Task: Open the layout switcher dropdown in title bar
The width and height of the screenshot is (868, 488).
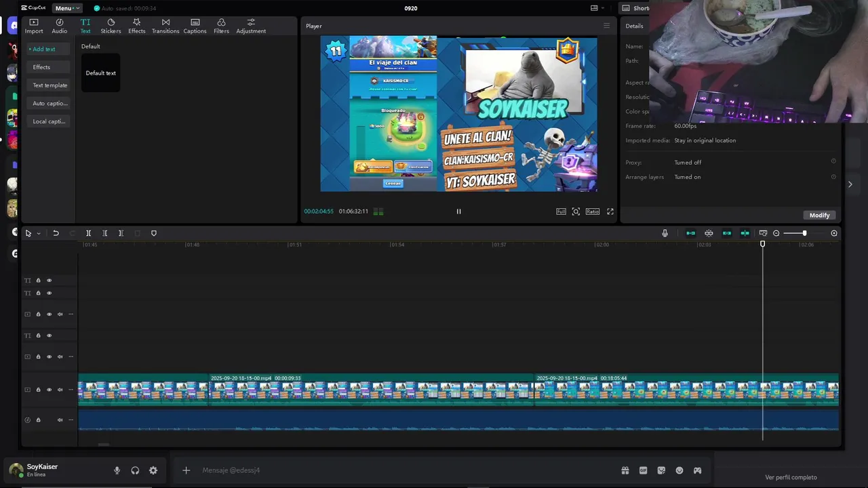Action: [597, 8]
